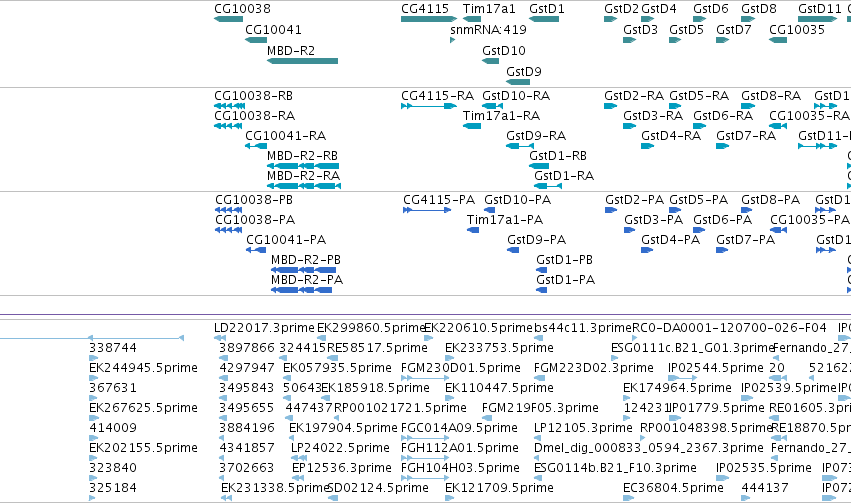Click the CG10035-RA transcript label
Screen dimensions: 851x503
click(x=809, y=116)
